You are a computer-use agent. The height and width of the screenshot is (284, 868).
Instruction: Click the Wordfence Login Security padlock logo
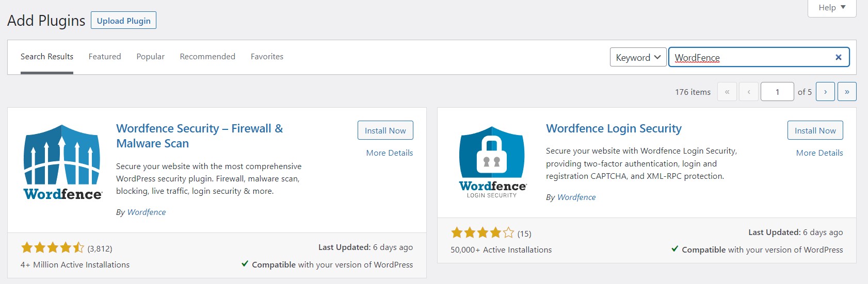pyautogui.click(x=492, y=162)
